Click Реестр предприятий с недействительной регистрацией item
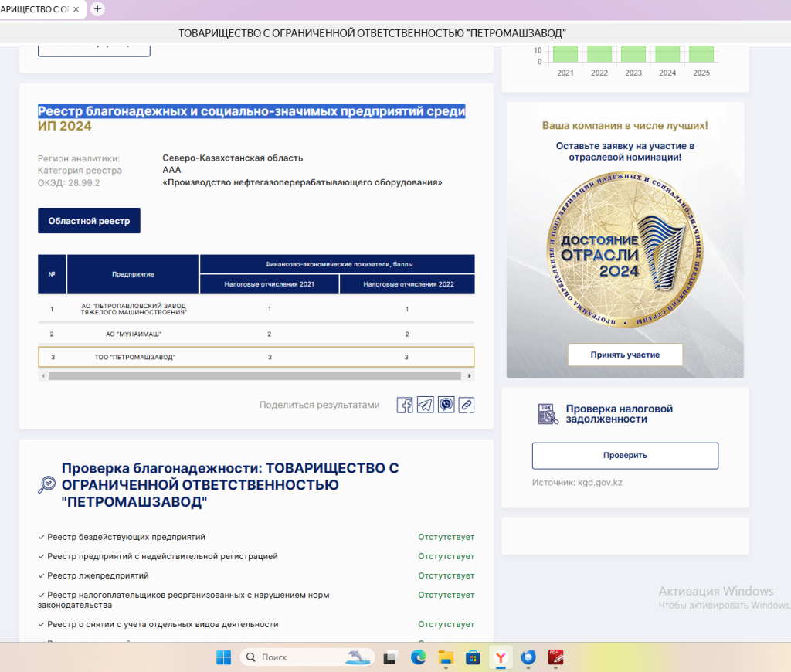This screenshot has width=791, height=672. 162,556
